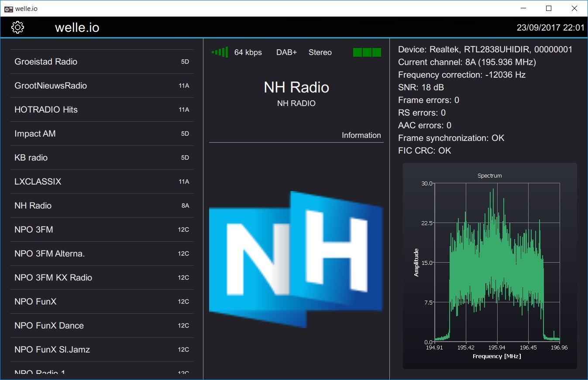Image resolution: width=588 pixels, height=380 pixels.
Task: Tune to HOTRADIO Hits
Action: pyautogui.click(x=102, y=110)
